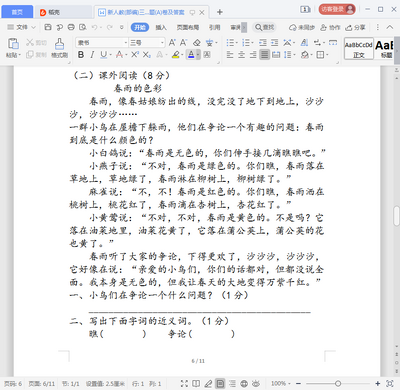The image size is (400, 390).
Task: Open the font name dropdown
Action: [126, 43]
